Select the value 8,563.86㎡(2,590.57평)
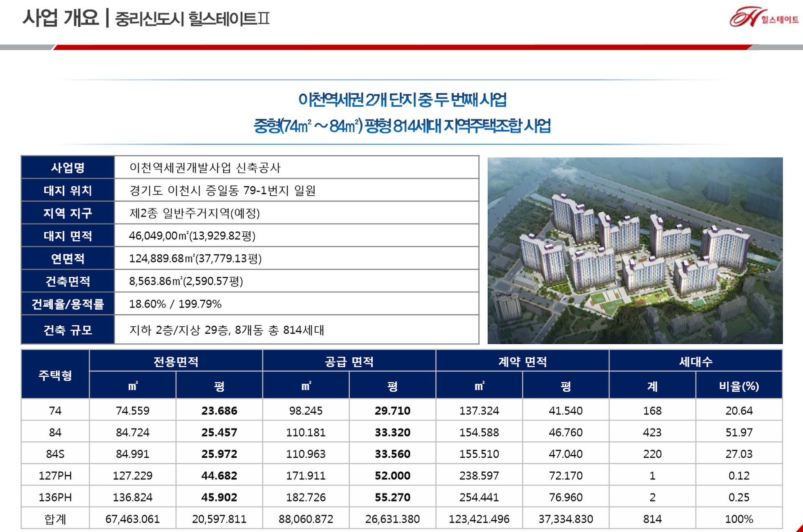The image size is (803, 532). pos(186,281)
